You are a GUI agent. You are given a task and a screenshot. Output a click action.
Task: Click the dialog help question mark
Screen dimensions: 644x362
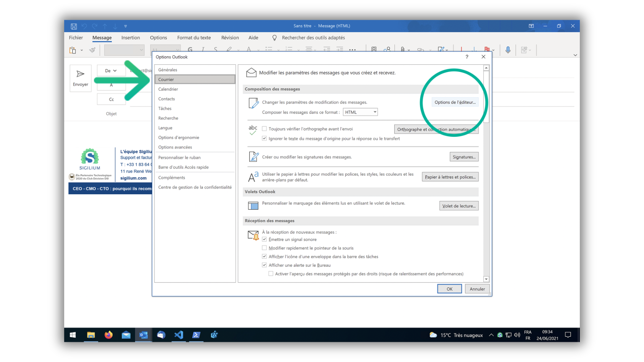(467, 57)
